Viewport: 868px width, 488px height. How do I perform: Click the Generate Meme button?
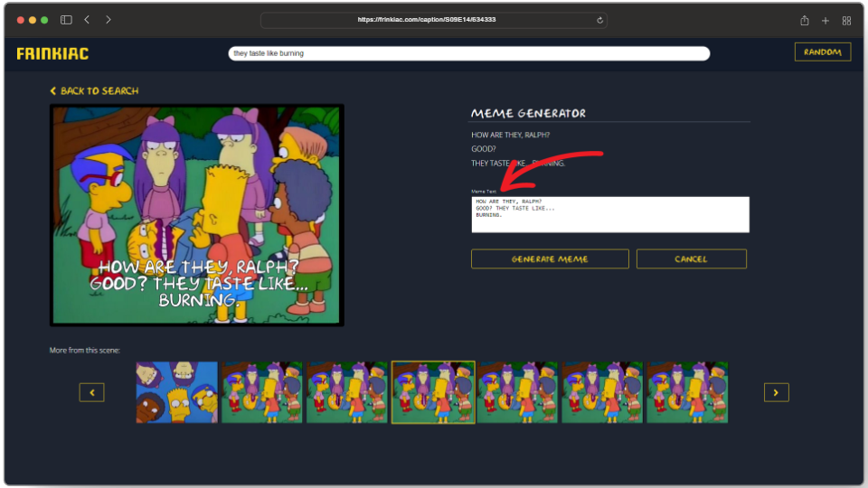tap(550, 259)
